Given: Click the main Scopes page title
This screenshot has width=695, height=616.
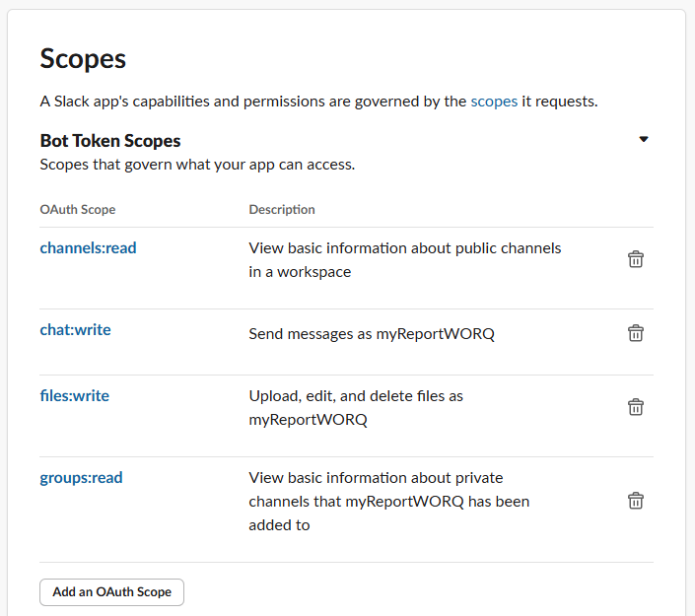Looking at the screenshot, I should pos(83,58).
